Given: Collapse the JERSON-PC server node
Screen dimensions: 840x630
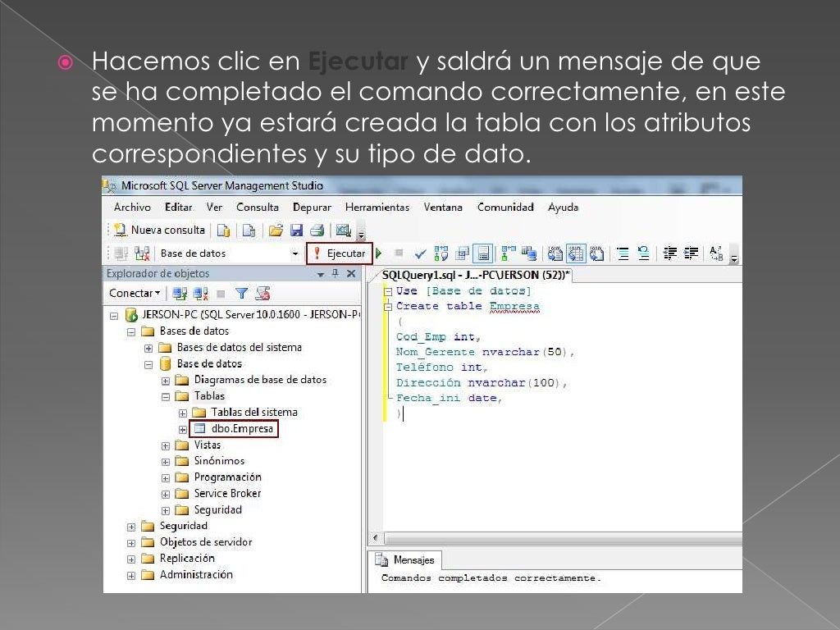Looking at the screenshot, I should [114, 316].
